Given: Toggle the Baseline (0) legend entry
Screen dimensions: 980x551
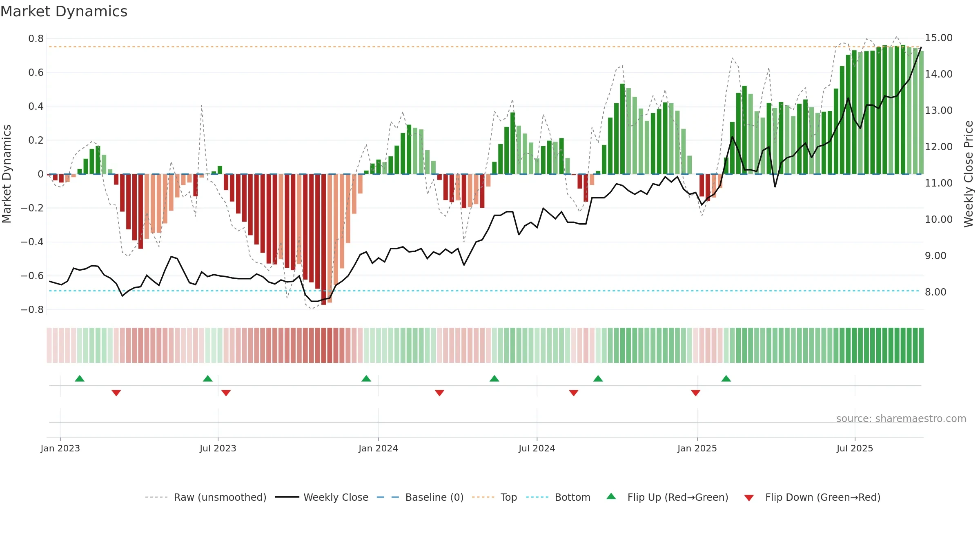Looking at the screenshot, I should [420, 497].
